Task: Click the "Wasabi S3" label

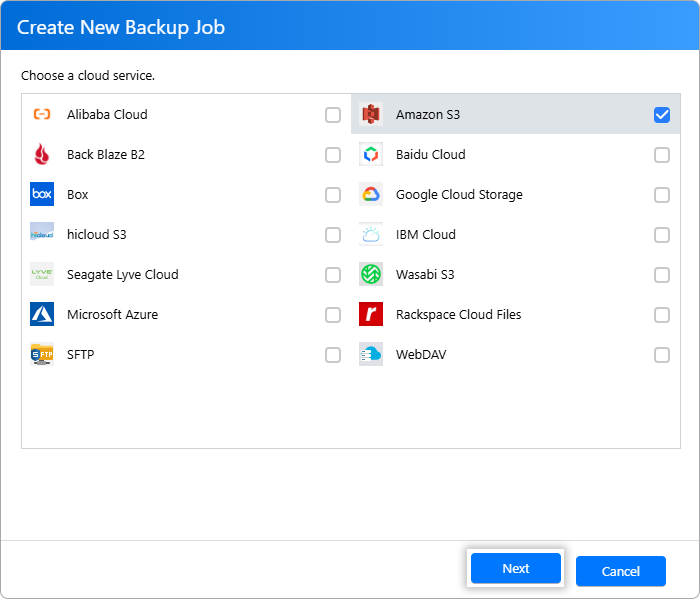Action: pyautogui.click(x=425, y=275)
